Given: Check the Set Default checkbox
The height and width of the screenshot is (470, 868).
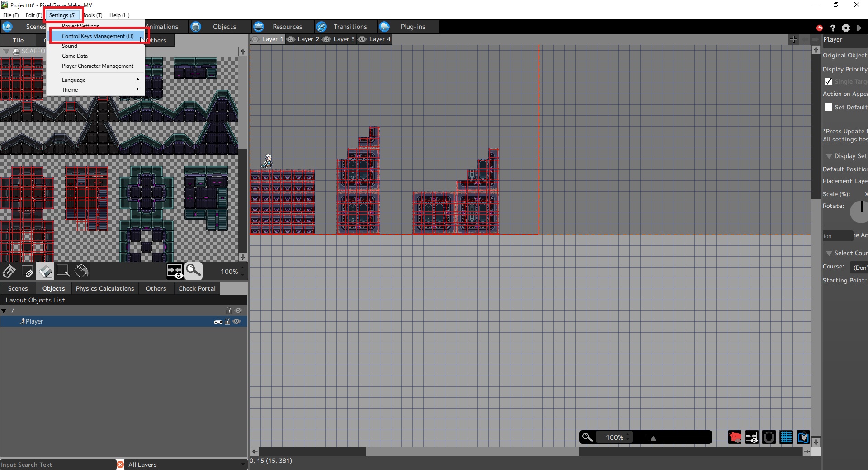Looking at the screenshot, I should pyautogui.click(x=828, y=107).
